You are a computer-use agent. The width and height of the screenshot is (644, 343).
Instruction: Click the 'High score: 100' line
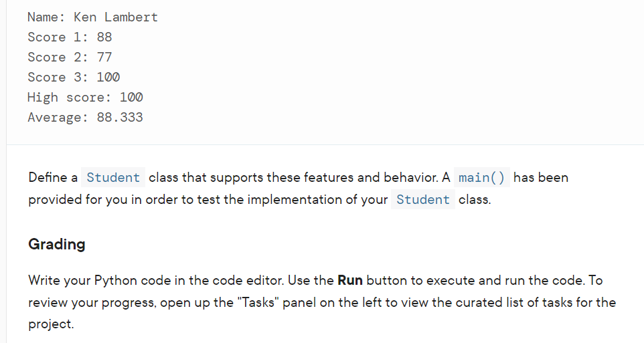click(x=85, y=98)
